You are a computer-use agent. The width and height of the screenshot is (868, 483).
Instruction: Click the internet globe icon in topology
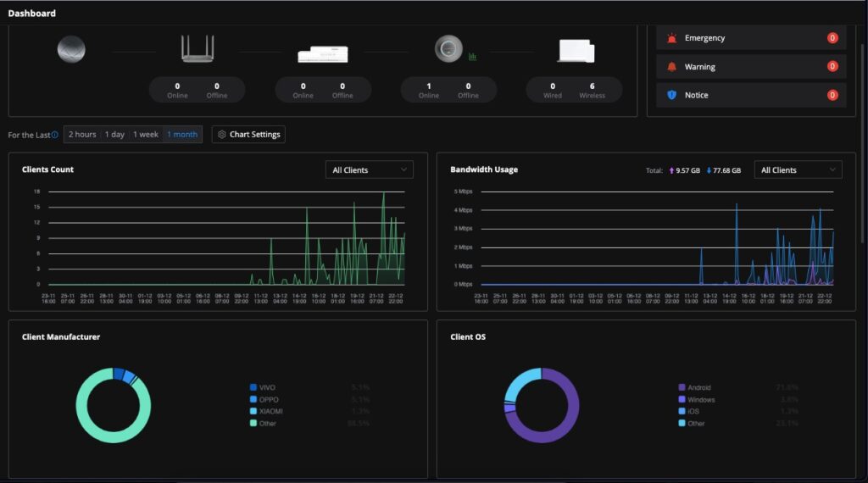point(71,49)
